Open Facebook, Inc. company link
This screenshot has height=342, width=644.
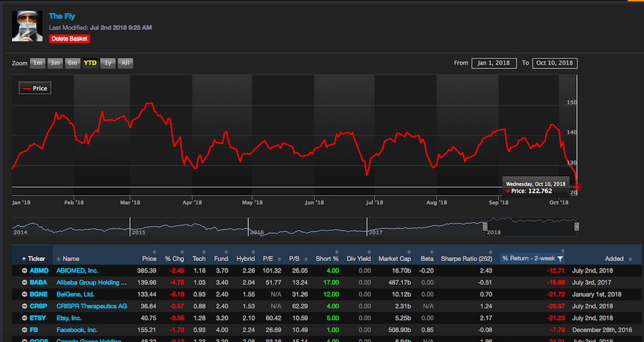click(77, 330)
